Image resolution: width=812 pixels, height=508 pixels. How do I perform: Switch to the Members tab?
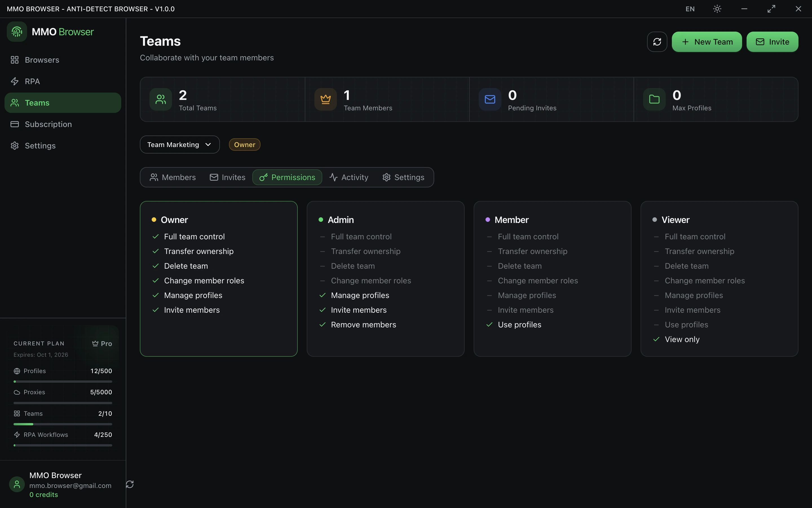pos(173,178)
